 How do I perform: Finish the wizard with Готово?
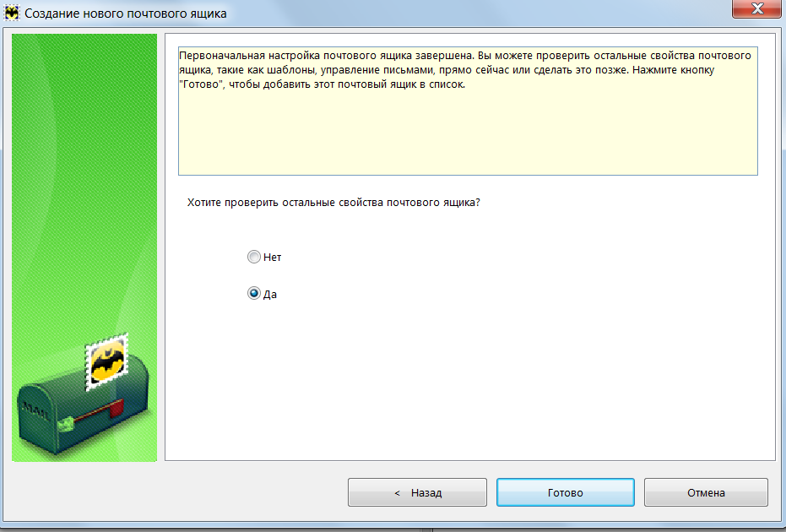(566, 492)
